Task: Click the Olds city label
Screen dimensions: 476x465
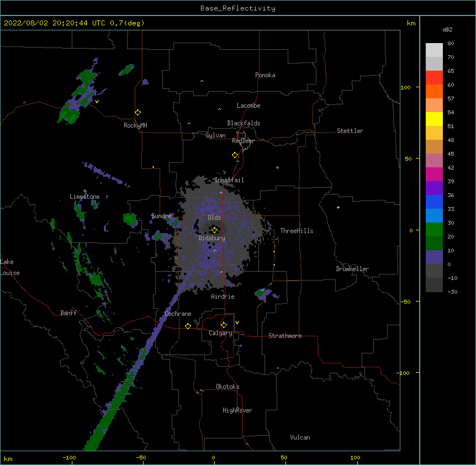Action: 214,218
